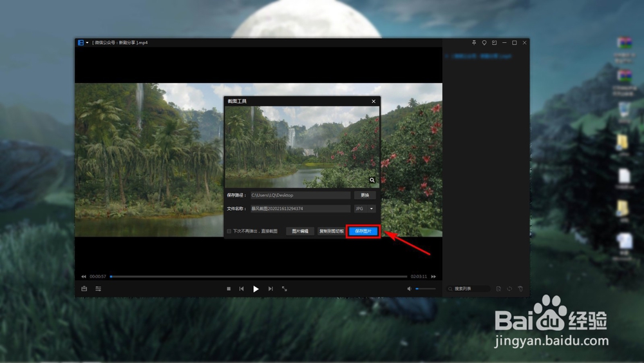The width and height of the screenshot is (644, 363).
Task: Click the loop mode icon in playlist footer
Action: pyautogui.click(x=509, y=289)
